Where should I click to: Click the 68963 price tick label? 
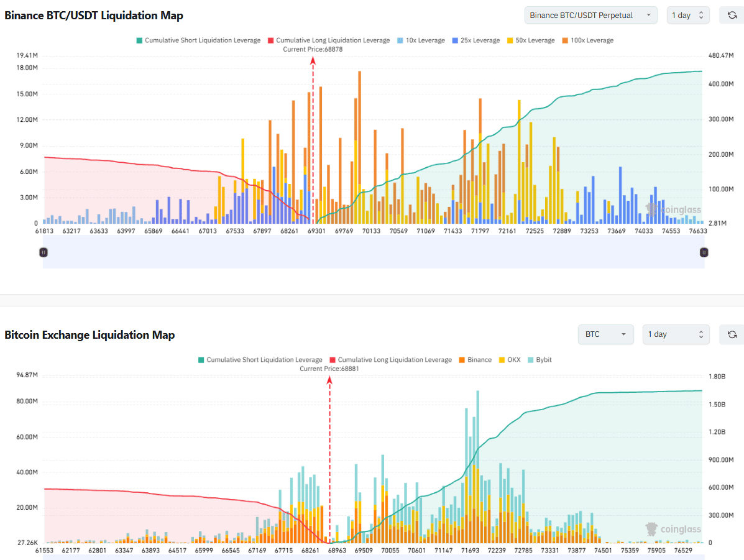click(337, 551)
